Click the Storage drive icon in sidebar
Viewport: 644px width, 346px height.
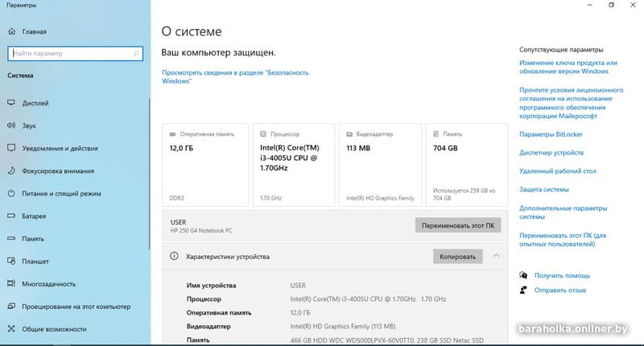click(x=11, y=238)
